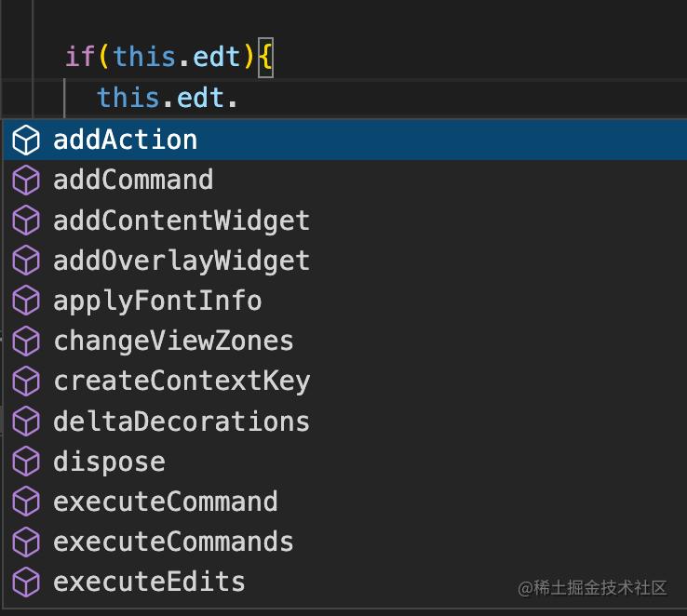This screenshot has height=616, width=687.
Task: Click the cube icon beside dispose
Action: 26,462
